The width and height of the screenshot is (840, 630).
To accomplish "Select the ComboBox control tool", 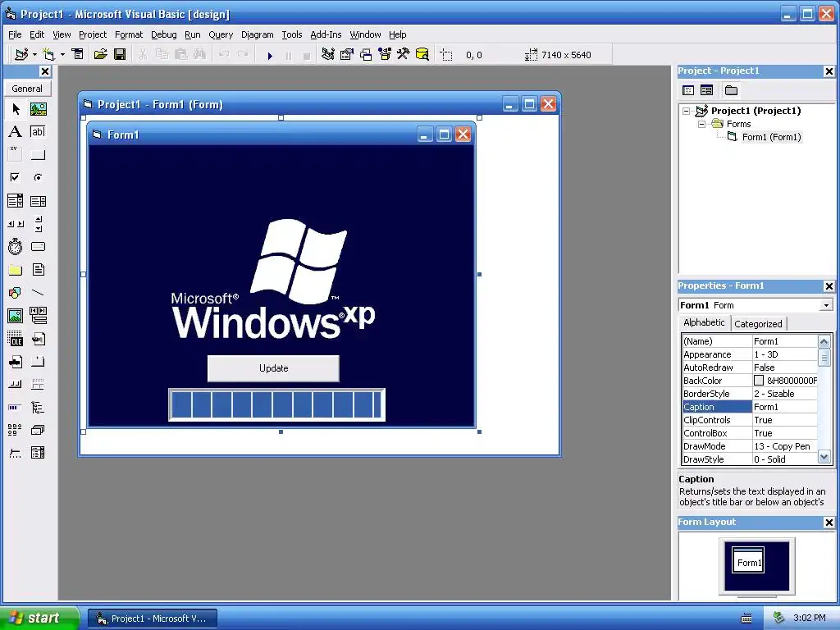I will (16, 201).
